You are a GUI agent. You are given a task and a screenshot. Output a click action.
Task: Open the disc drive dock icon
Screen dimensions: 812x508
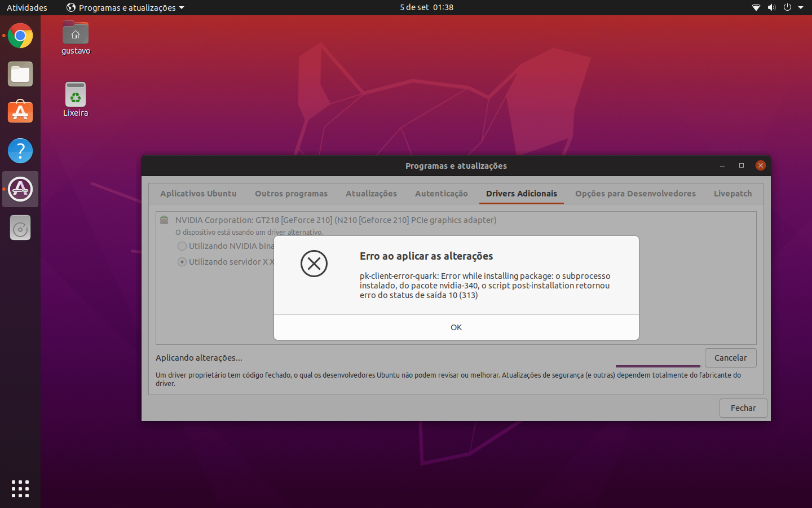(x=20, y=228)
